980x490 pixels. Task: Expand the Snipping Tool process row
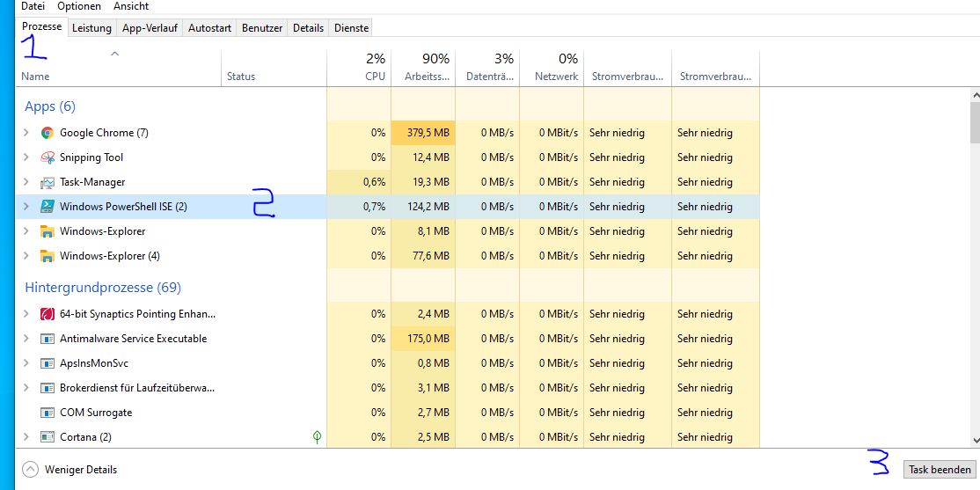click(26, 157)
